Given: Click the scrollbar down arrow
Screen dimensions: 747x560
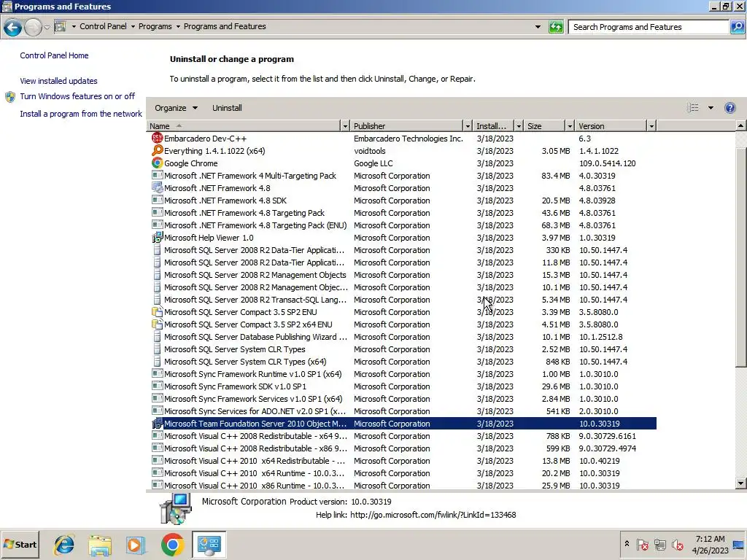Looking at the screenshot, I should [740, 483].
